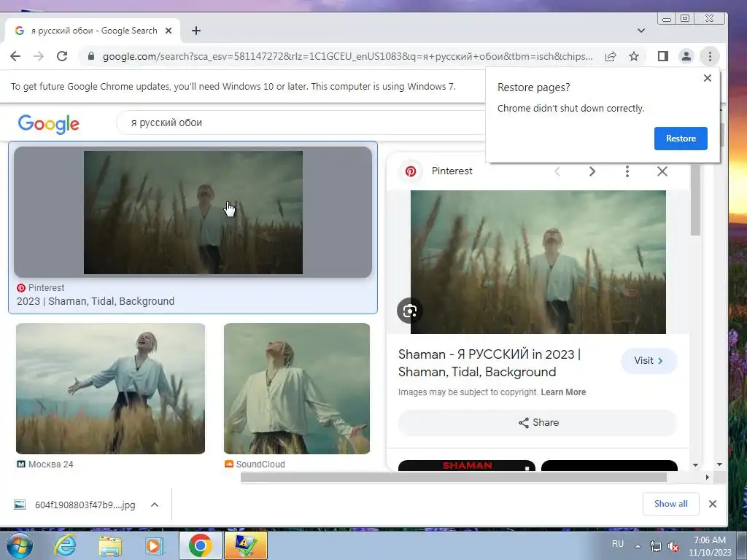Click the horizontal page scrollbar

(454, 477)
